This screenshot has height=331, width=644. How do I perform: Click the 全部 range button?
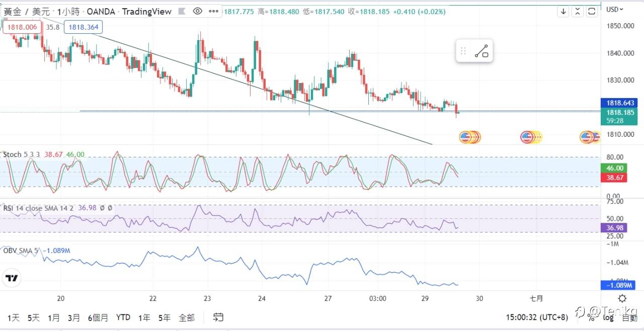(186, 317)
